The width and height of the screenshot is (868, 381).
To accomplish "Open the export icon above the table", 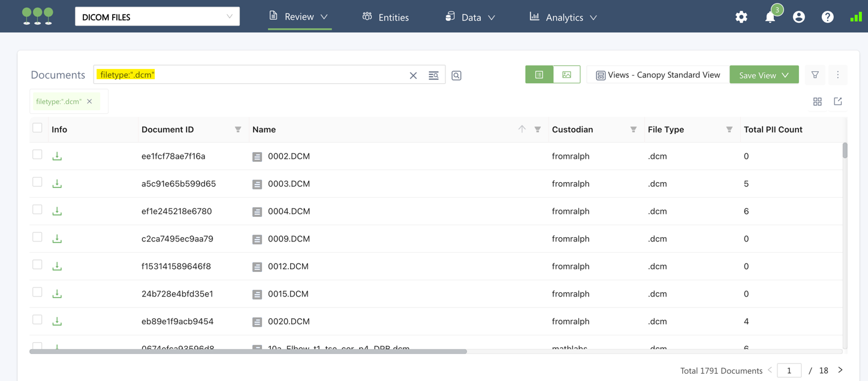I will pyautogui.click(x=838, y=102).
